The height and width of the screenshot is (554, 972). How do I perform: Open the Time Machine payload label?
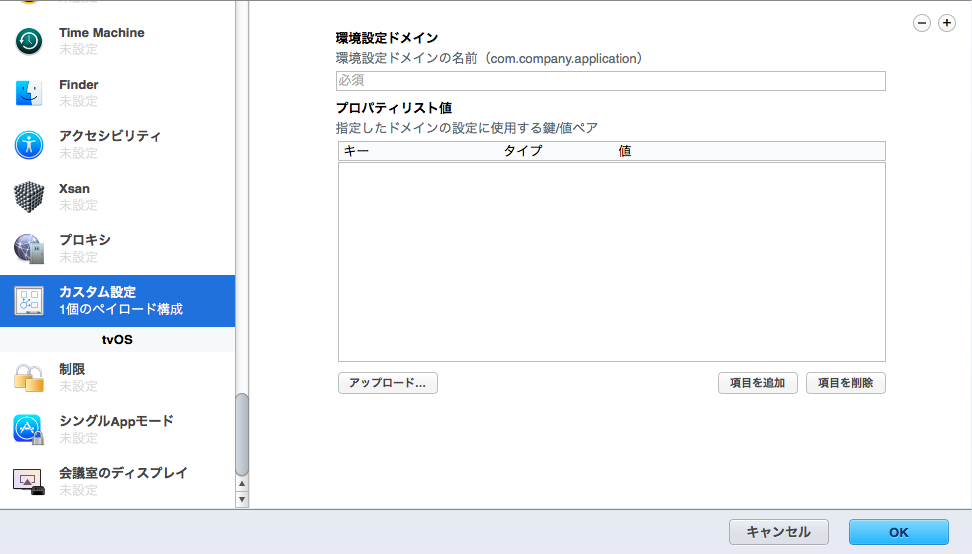click(x=102, y=33)
